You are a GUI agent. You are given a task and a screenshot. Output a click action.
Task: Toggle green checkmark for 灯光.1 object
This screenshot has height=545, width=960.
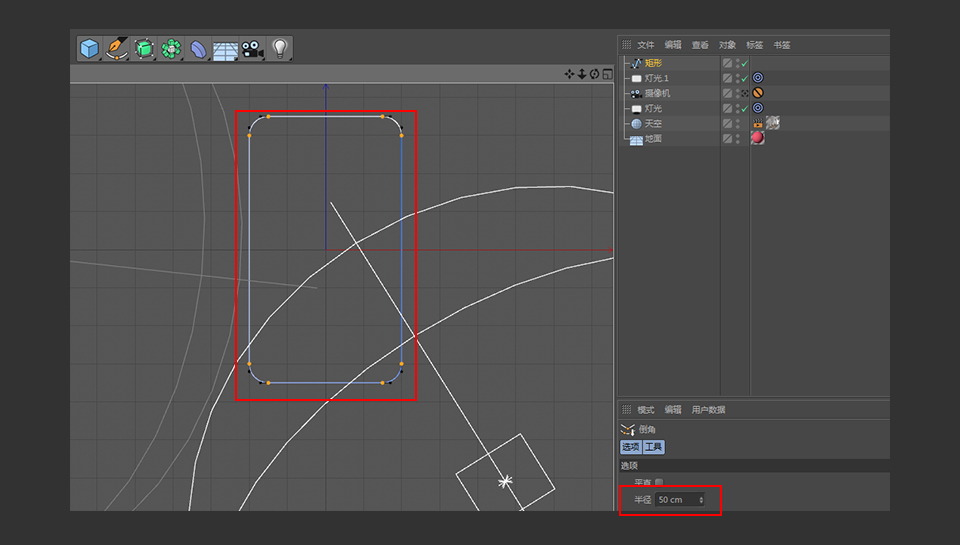click(x=745, y=78)
